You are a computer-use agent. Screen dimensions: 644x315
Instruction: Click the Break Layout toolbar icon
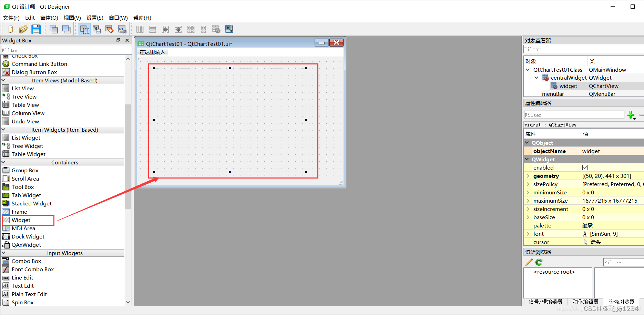[x=216, y=29]
